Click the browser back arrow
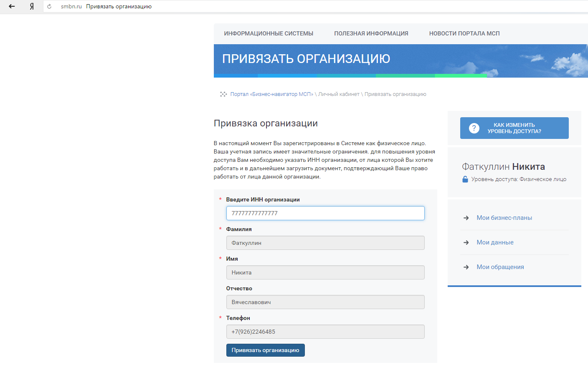This screenshot has height=365, width=588. pos(12,6)
